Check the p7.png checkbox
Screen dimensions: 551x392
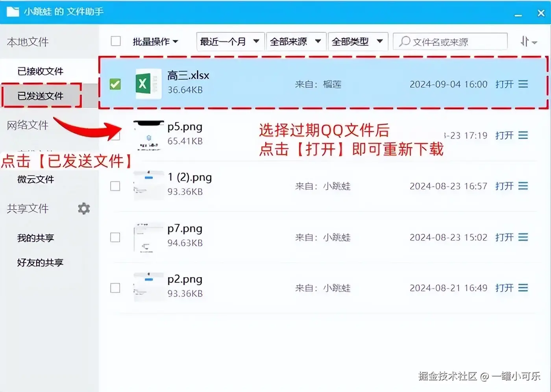[x=115, y=237]
